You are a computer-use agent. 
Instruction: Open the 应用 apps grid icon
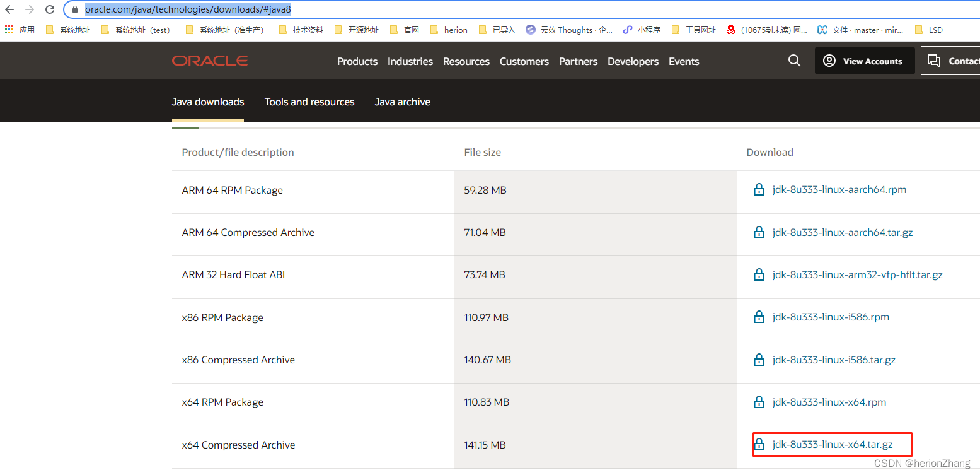(x=9, y=30)
